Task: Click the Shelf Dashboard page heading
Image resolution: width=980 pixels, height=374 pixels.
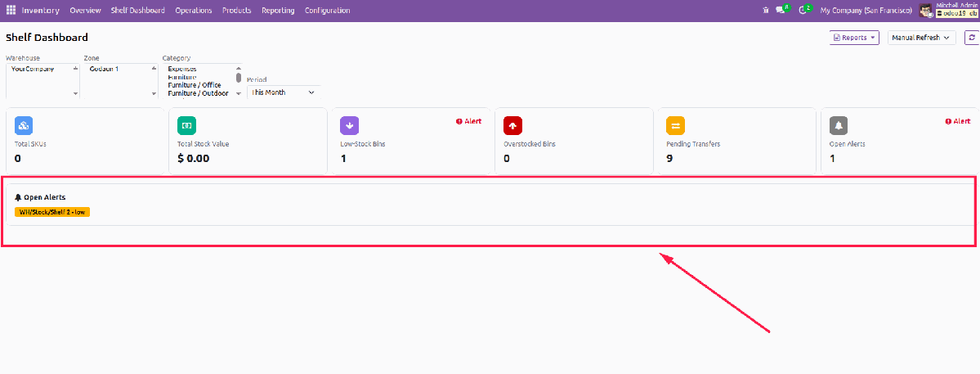Action: tap(47, 38)
